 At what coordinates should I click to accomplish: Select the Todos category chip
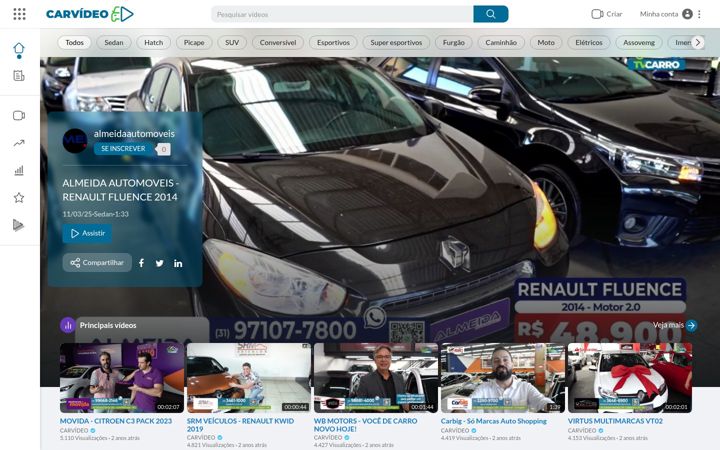[x=74, y=43]
